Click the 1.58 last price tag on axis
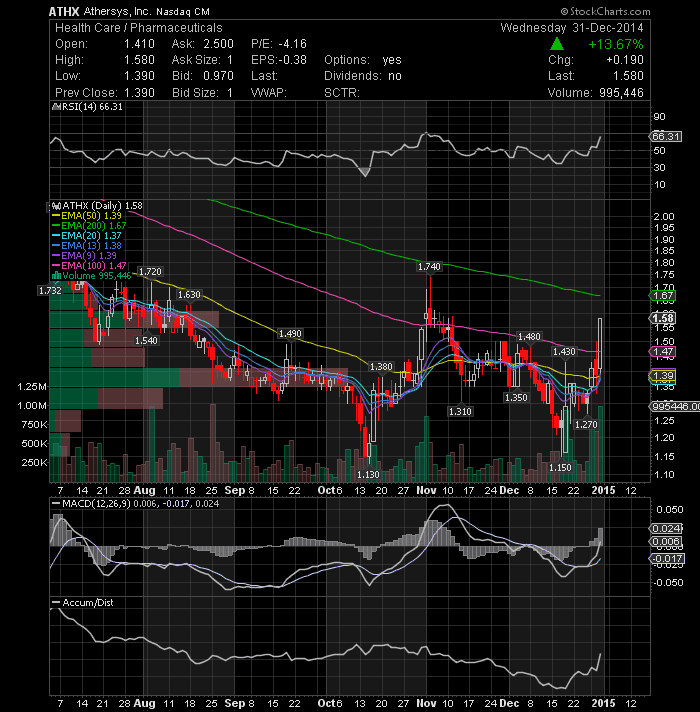Screen dimensions: 700x712 click(x=663, y=318)
